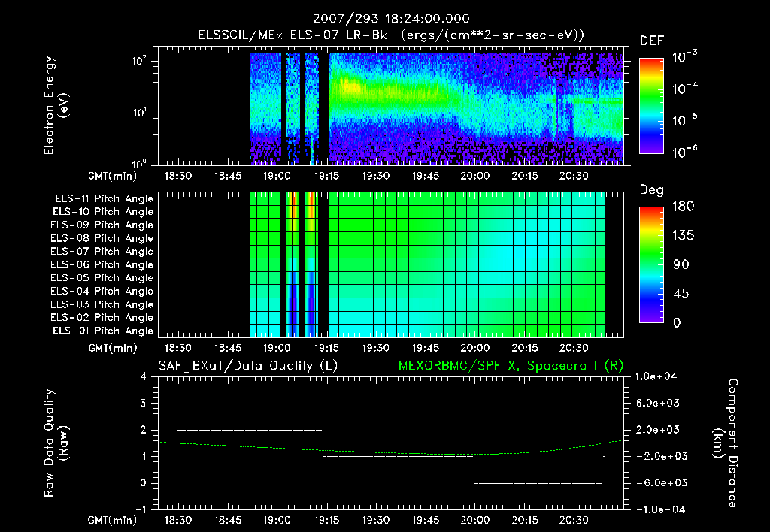This screenshot has height=532, width=770.
Task: Click the Electron Energy (eV) axis label
Action: point(56,105)
